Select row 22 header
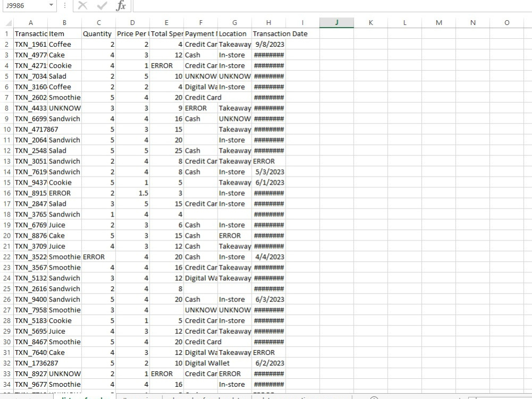Image resolution: width=532 pixels, height=399 pixels. 7,257
